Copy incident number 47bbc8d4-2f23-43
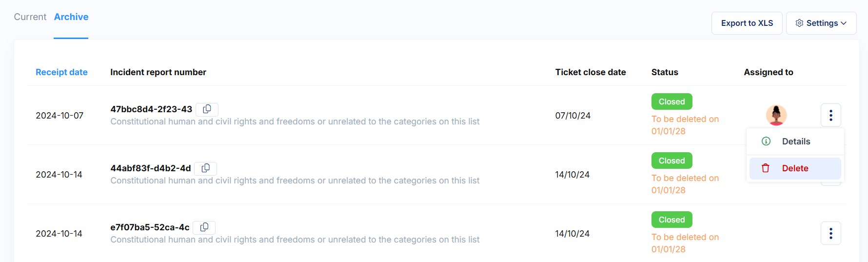The height and width of the screenshot is (262, 868). tap(207, 109)
